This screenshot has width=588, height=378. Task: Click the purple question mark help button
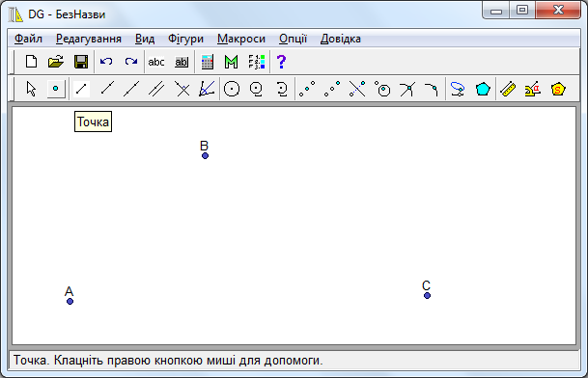click(x=281, y=62)
